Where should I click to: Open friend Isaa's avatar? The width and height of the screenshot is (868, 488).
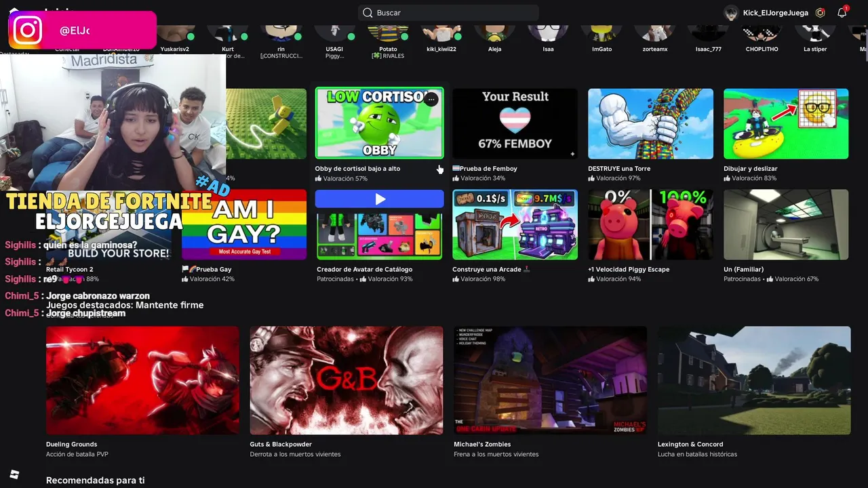pyautogui.click(x=548, y=33)
